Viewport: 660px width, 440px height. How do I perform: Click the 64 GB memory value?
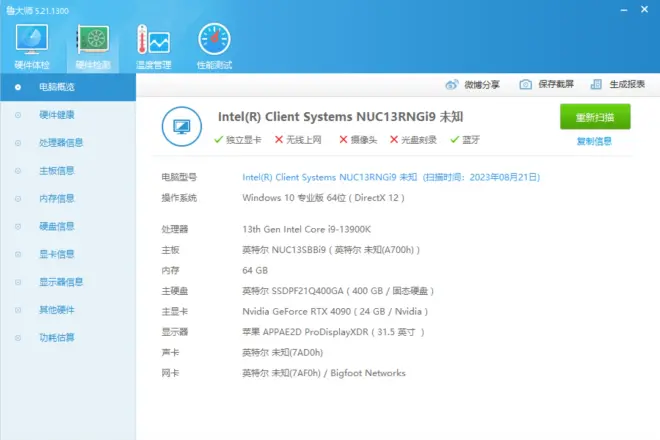tap(255, 270)
